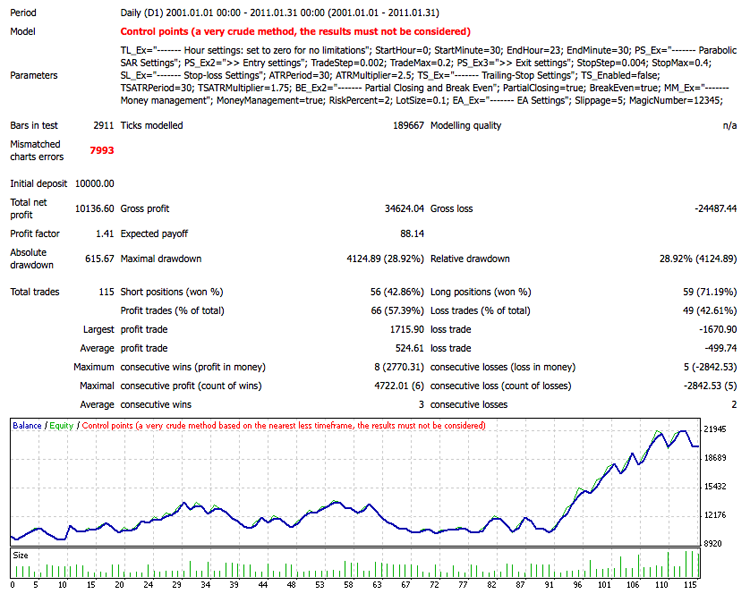Click the Parameters label
The width and height of the screenshot is (750, 594).
coord(34,76)
